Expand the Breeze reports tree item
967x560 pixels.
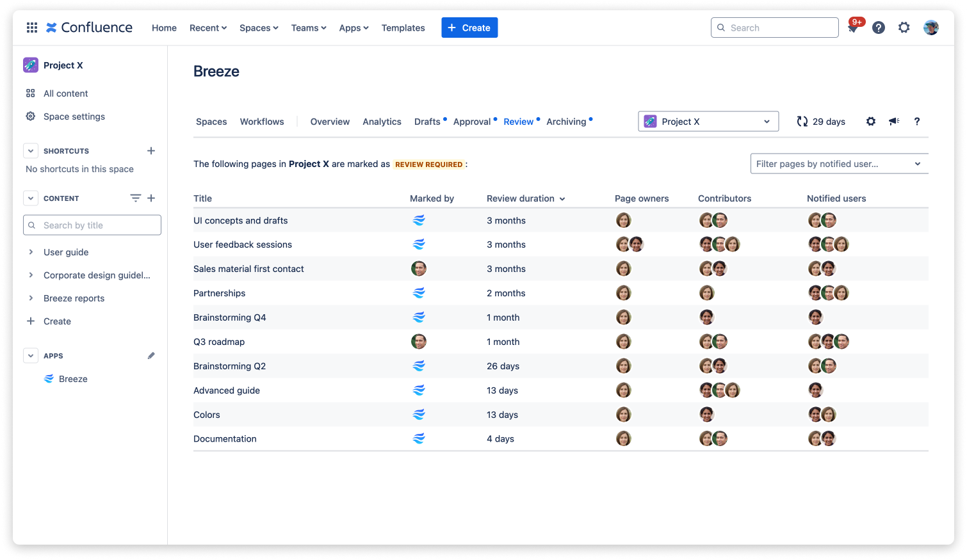click(x=31, y=298)
